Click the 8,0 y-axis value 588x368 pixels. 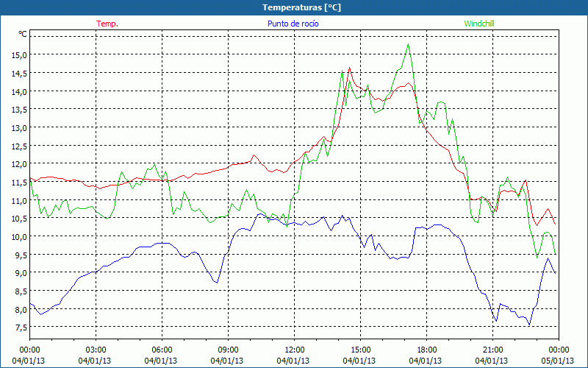pyautogui.click(x=21, y=309)
